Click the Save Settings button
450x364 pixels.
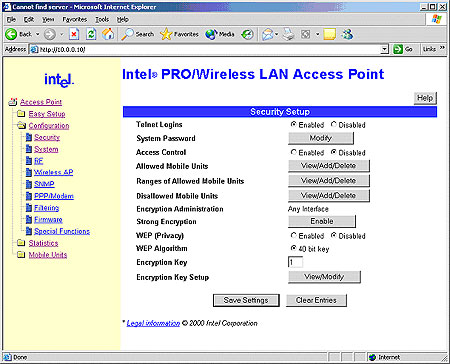pyautogui.click(x=246, y=300)
